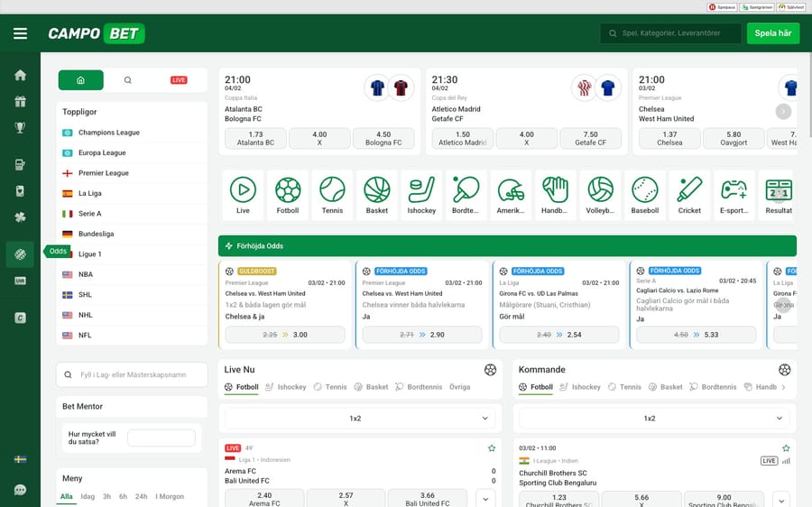The width and height of the screenshot is (812, 507).
Task: Open the LIVE badge on Churchill Brothers match
Action: click(769, 461)
